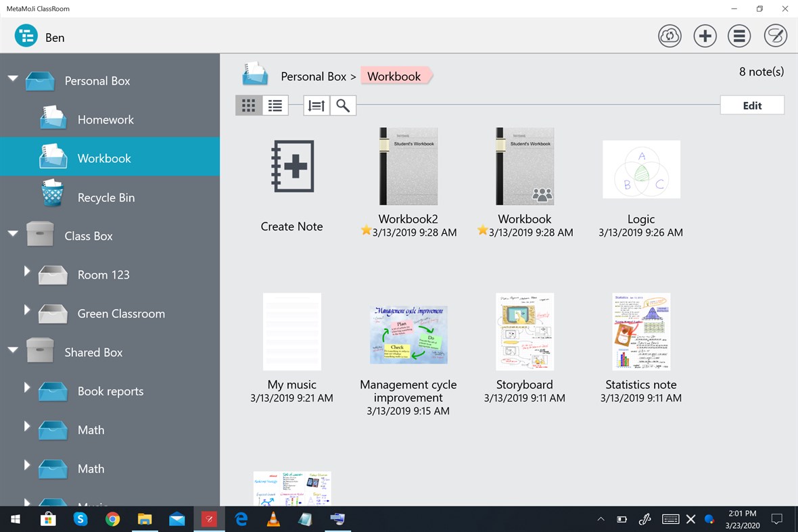This screenshot has height=532, width=798.
Task: Open the hamburger main menu
Action: tap(739, 36)
